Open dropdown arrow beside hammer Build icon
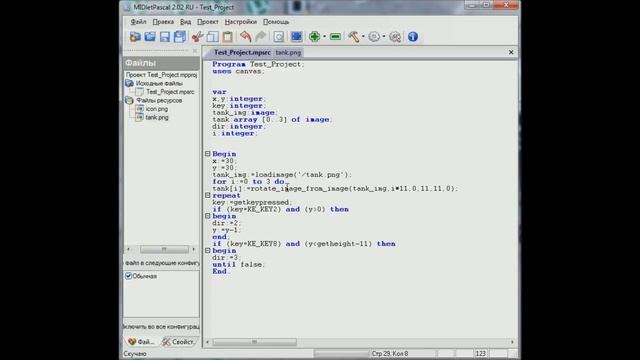This screenshot has width=640, height=360. 363,37
